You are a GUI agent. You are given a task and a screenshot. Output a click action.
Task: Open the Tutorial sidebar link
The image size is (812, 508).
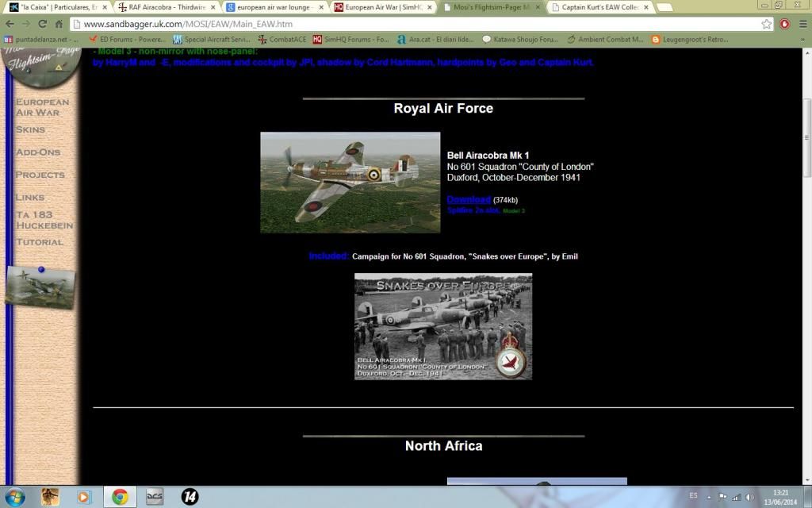[40, 242]
